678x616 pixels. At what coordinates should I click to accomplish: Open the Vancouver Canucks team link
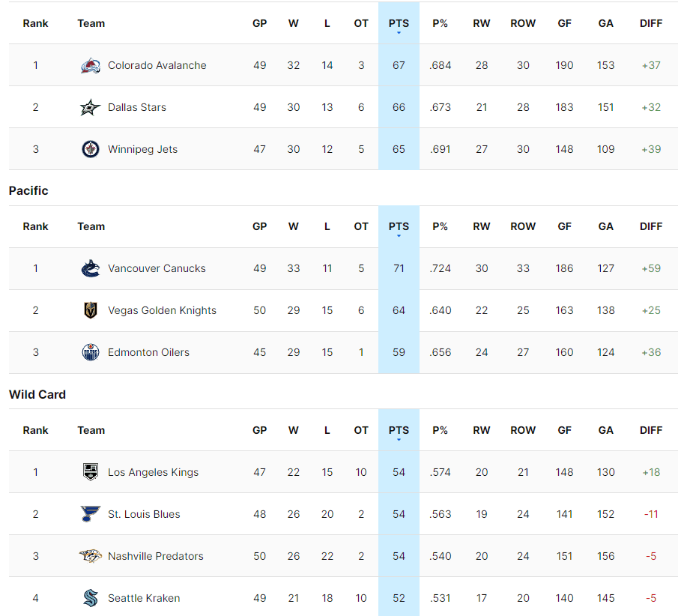[x=157, y=268]
